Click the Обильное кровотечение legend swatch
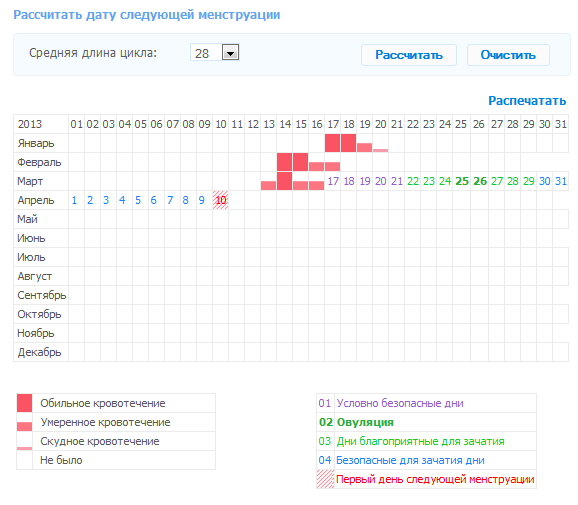Screen dimensions: 578x505 24,403
